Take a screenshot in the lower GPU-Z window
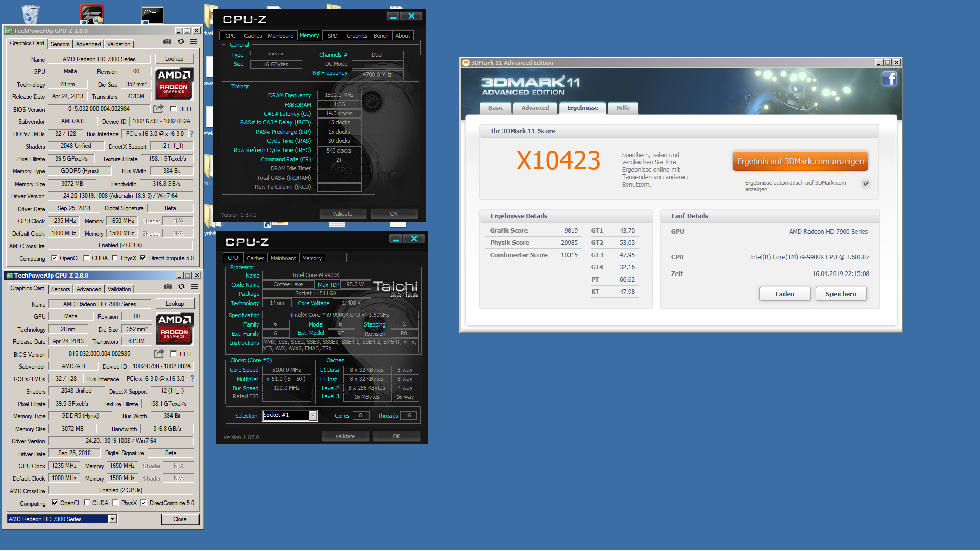The height and width of the screenshot is (551, 980). [x=168, y=287]
